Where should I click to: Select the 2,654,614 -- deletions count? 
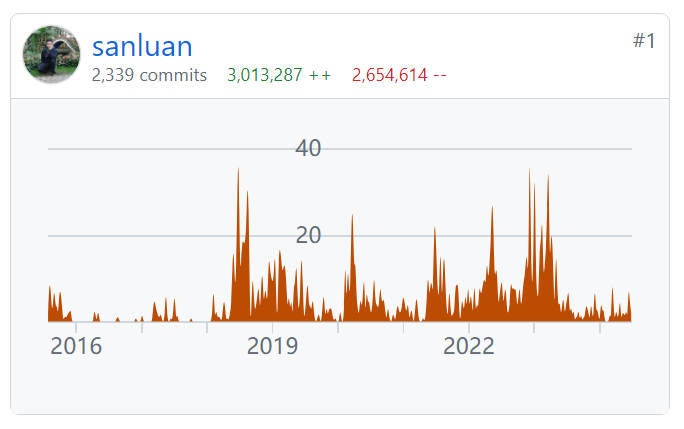click(x=399, y=75)
